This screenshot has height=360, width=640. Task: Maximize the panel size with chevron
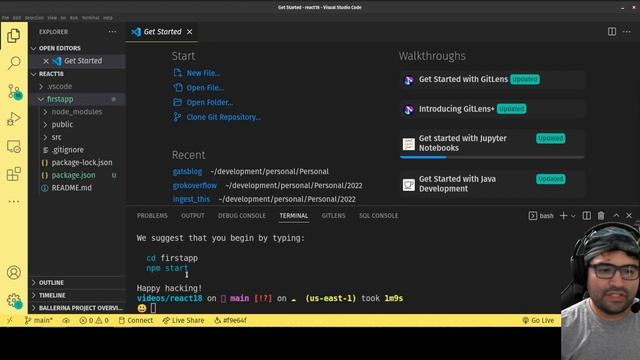pos(616,216)
